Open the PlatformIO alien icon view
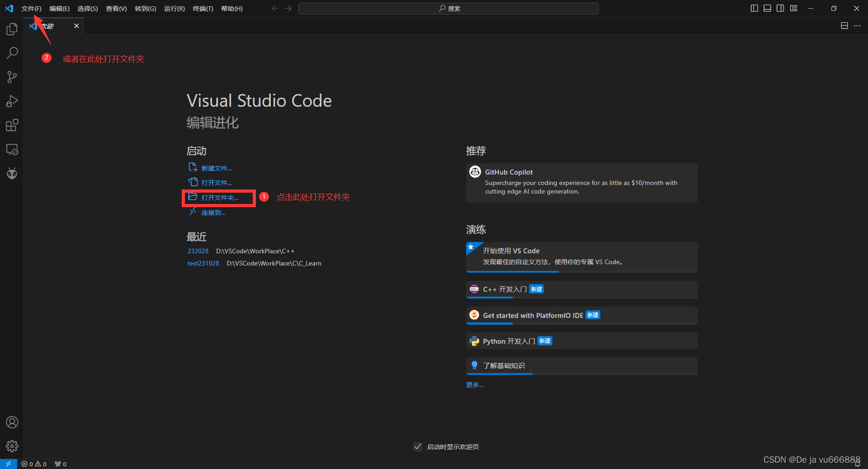Viewport: 868px width, 469px height. 12,173
